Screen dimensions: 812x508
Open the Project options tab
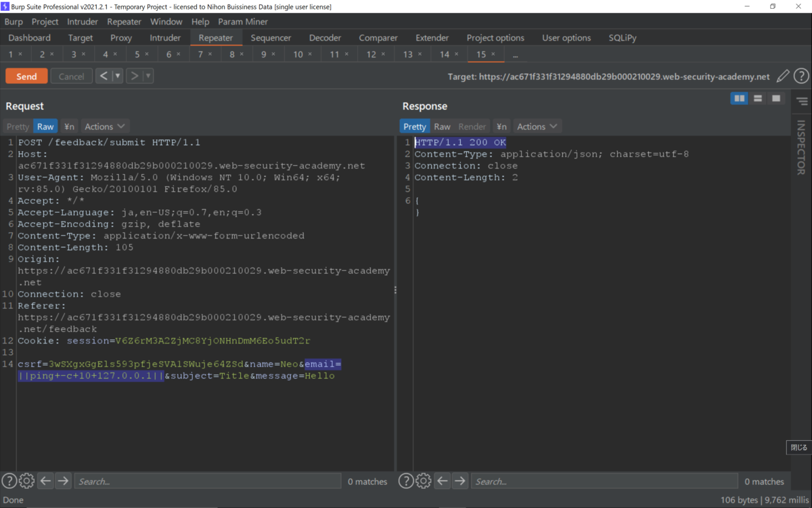(x=495, y=38)
